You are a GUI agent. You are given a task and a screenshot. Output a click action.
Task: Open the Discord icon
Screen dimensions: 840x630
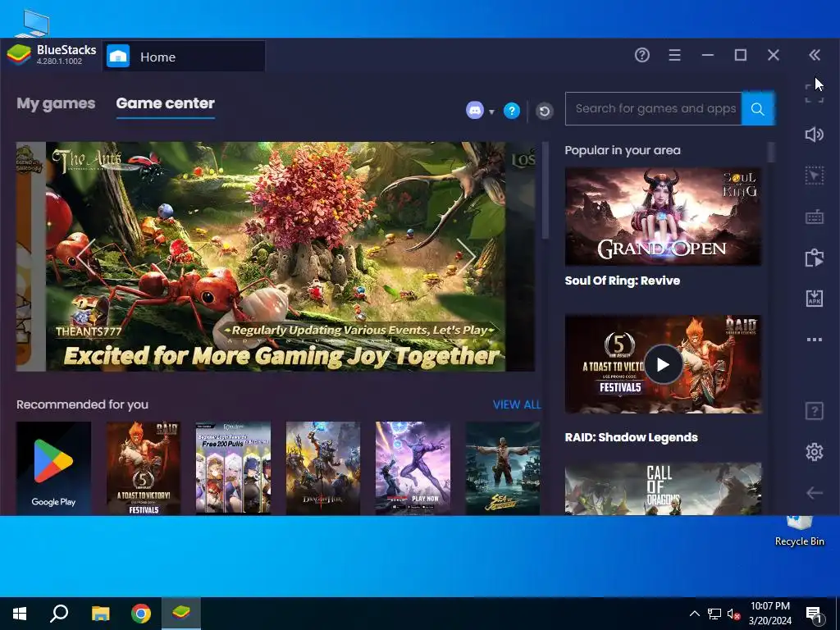point(475,111)
